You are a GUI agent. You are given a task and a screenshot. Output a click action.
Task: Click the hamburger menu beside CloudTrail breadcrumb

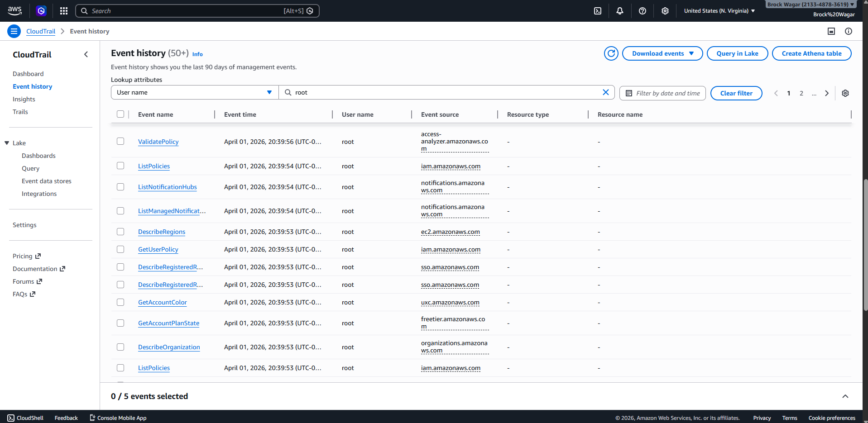(x=14, y=31)
